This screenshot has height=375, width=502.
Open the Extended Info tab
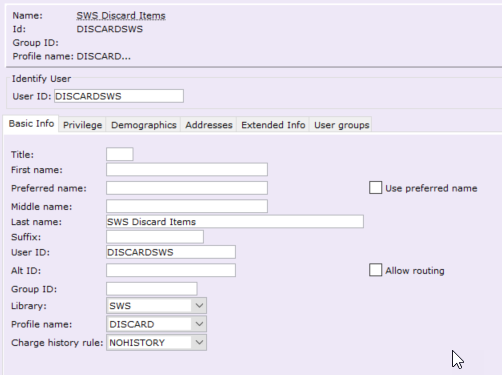point(273,125)
